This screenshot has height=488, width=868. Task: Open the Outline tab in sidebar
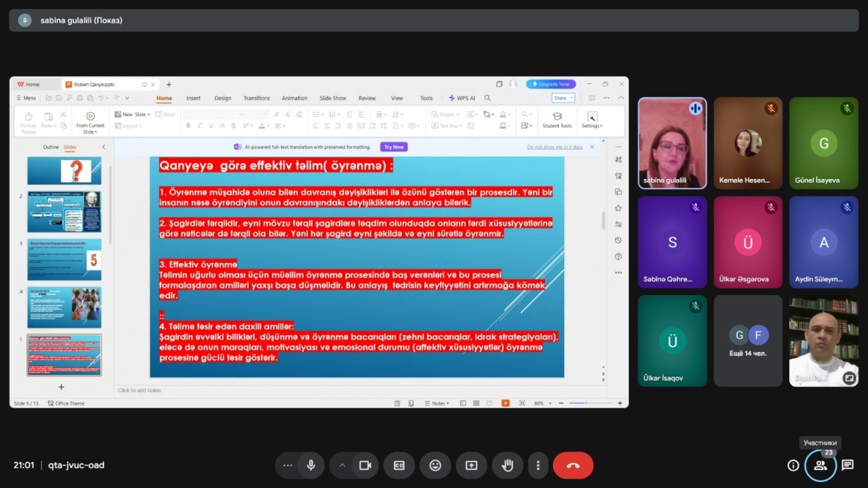pyautogui.click(x=51, y=147)
